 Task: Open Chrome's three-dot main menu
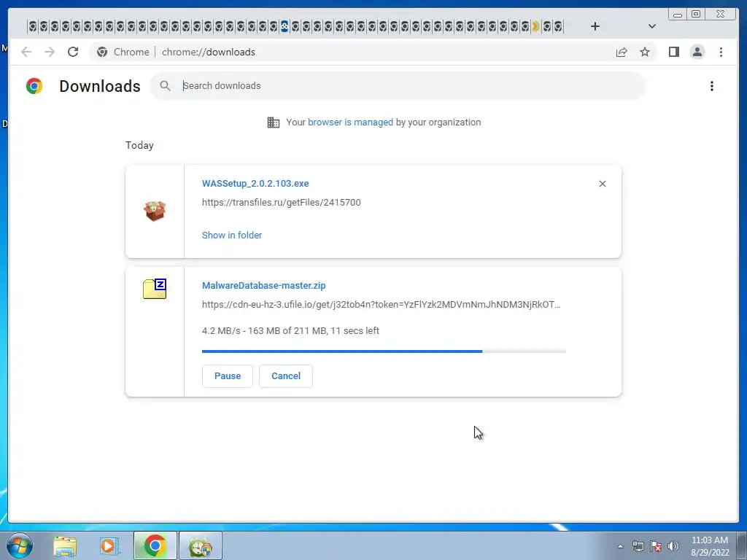point(721,52)
